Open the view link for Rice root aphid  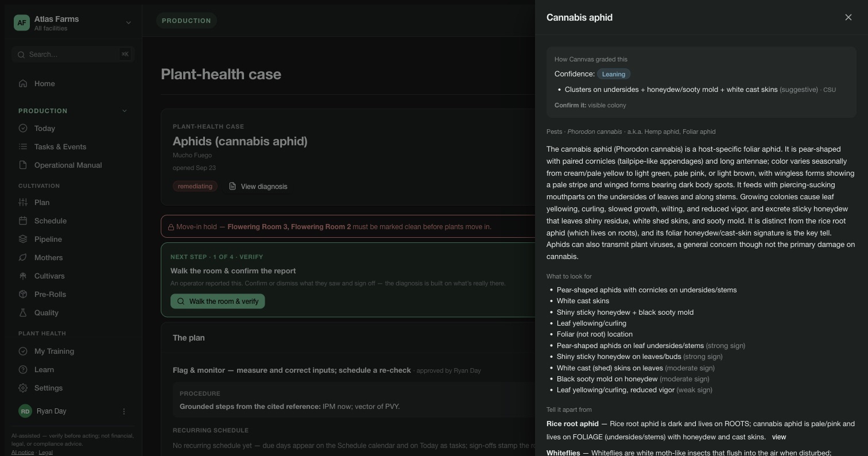point(779,437)
